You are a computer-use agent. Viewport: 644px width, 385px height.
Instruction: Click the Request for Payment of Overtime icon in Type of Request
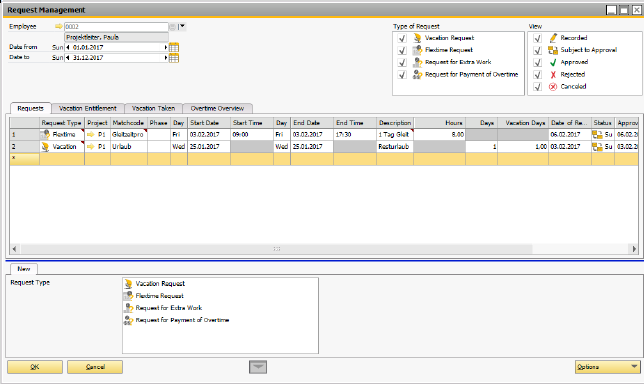click(417, 74)
